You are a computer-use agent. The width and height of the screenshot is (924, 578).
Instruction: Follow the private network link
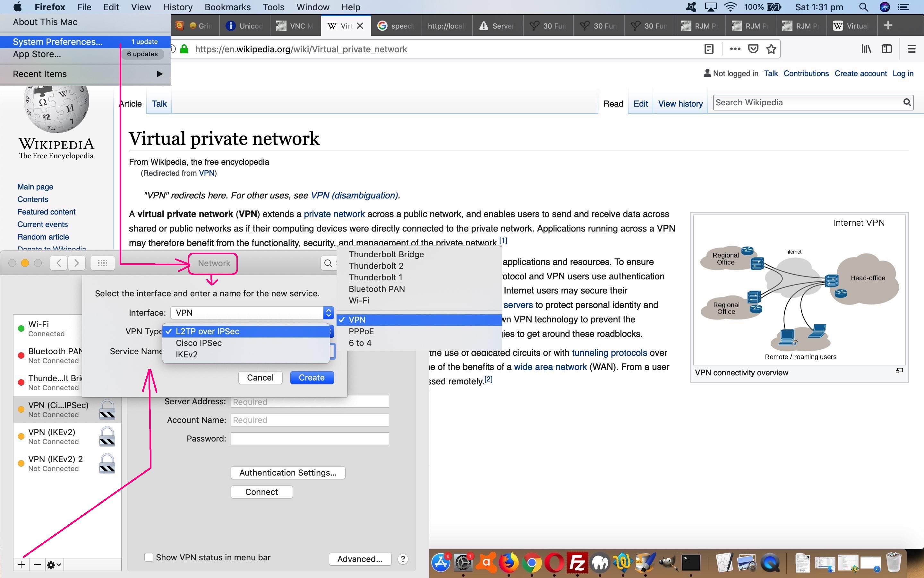pyautogui.click(x=334, y=214)
